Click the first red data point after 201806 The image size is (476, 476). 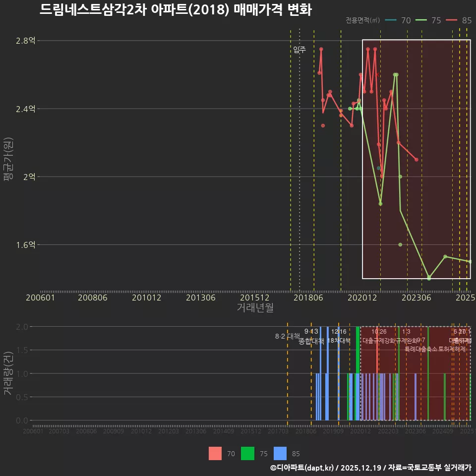point(319,73)
